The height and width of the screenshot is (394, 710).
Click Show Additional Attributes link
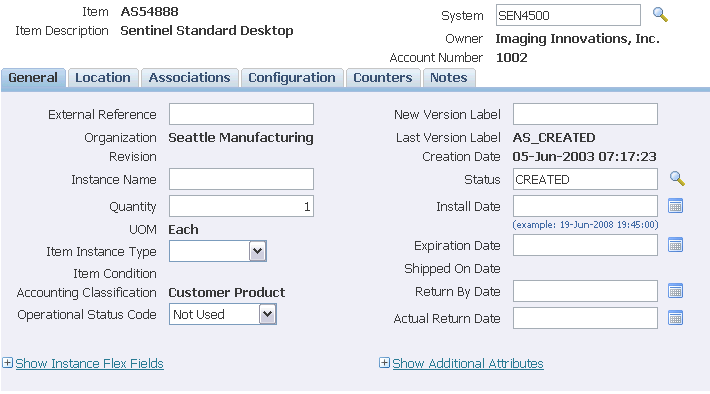(x=468, y=363)
